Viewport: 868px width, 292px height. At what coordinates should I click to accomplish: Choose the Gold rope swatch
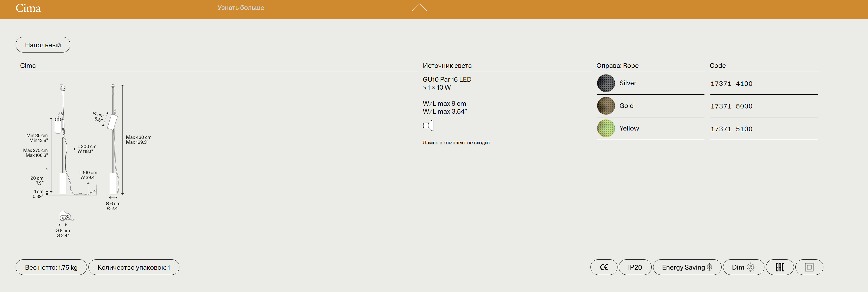[606, 106]
